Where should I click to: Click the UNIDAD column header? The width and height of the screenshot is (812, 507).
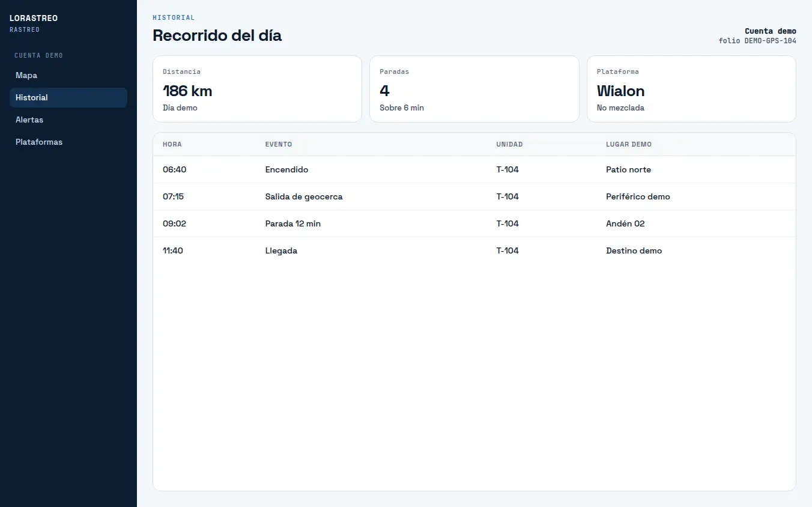[x=509, y=144]
